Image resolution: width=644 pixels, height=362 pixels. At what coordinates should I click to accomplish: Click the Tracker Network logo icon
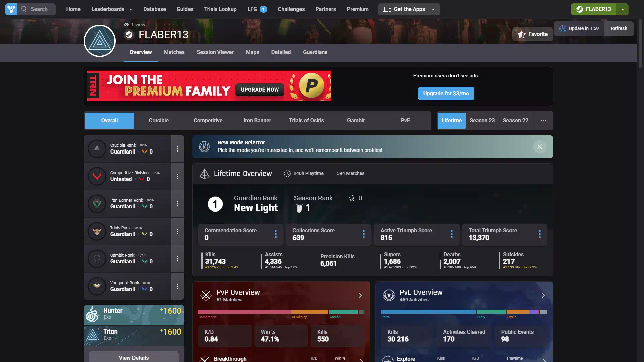point(11,9)
